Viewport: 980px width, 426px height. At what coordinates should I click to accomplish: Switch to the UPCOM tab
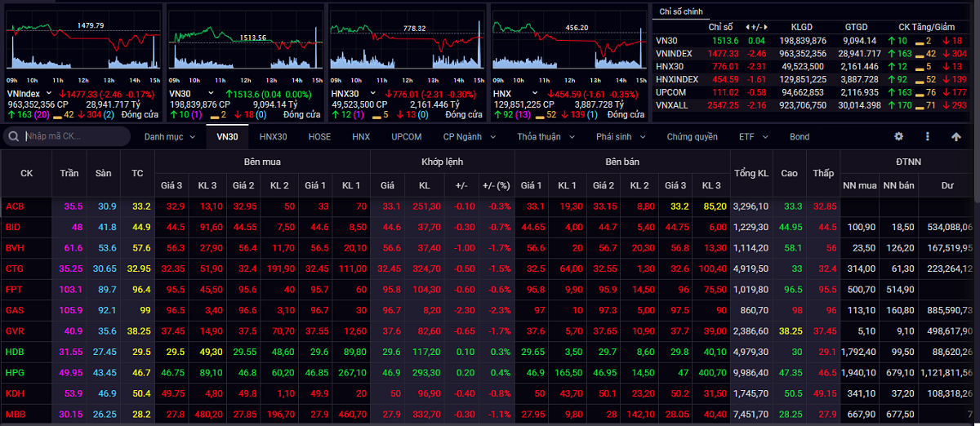pos(406,136)
